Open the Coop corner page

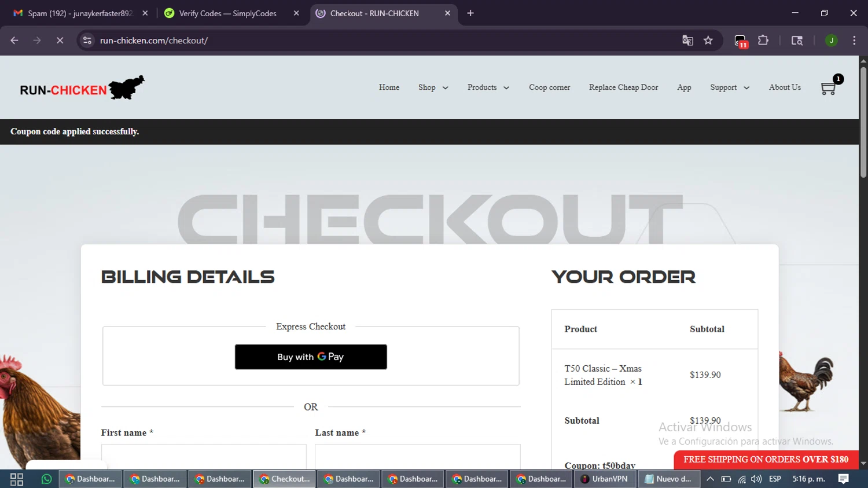click(x=549, y=87)
